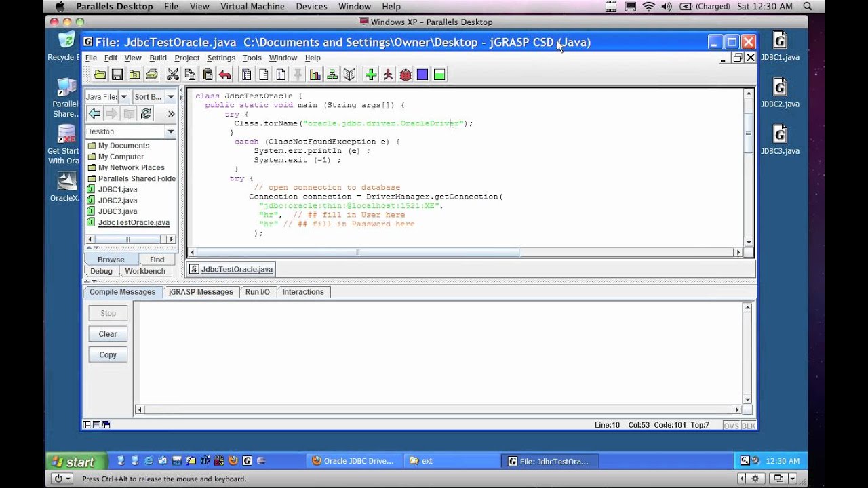The width and height of the screenshot is (868, 488).
Task: Show more browser tools with double chevron
Action: [171, 114]
